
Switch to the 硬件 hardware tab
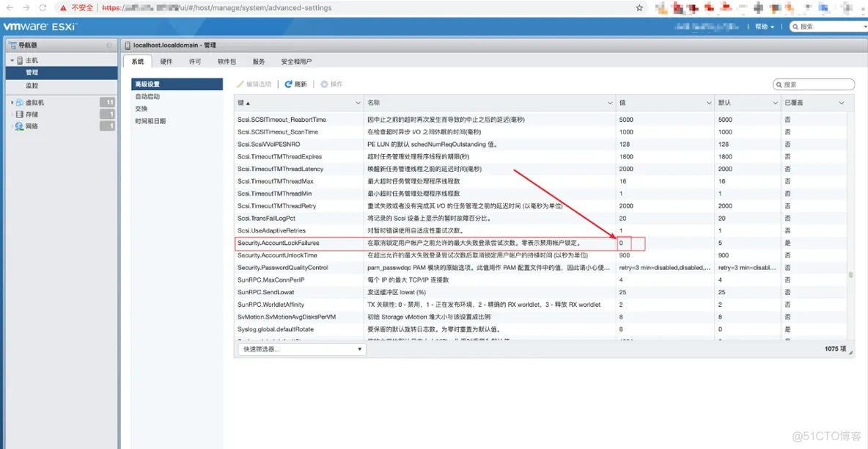(166, 62)
